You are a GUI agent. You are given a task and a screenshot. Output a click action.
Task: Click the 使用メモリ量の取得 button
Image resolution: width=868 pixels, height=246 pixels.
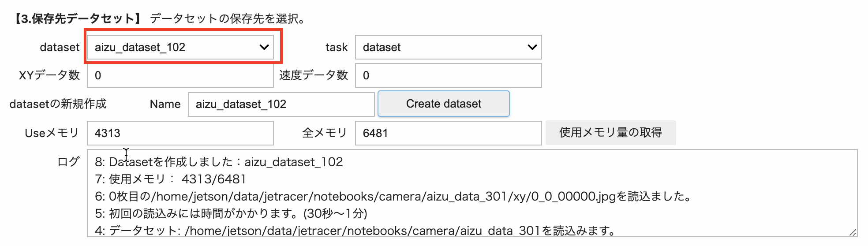tap(610, 133)
